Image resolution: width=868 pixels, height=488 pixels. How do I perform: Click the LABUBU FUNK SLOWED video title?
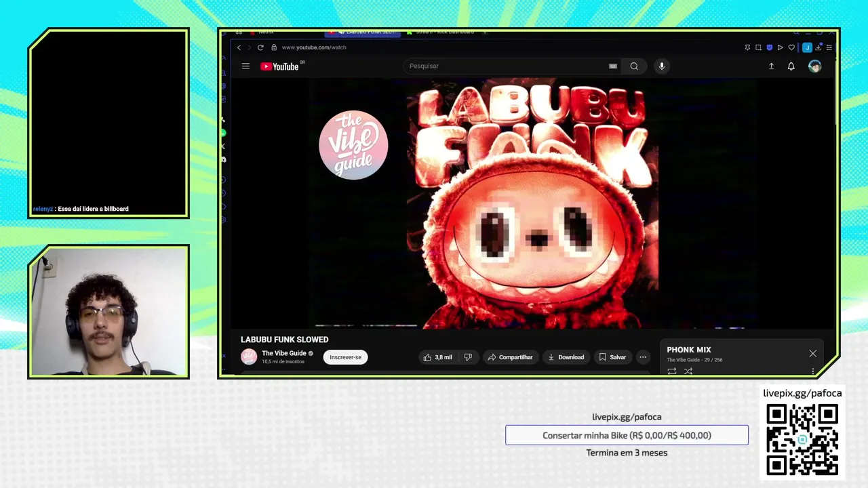pos(284,340)
